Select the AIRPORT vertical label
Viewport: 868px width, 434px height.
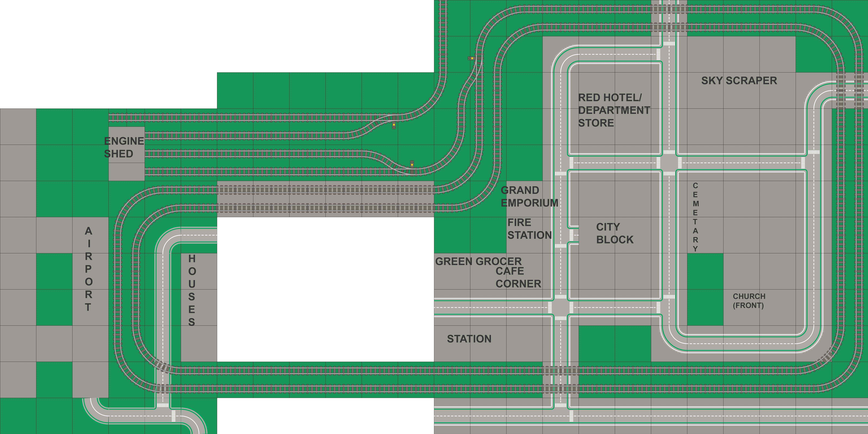tap(88, 269)
